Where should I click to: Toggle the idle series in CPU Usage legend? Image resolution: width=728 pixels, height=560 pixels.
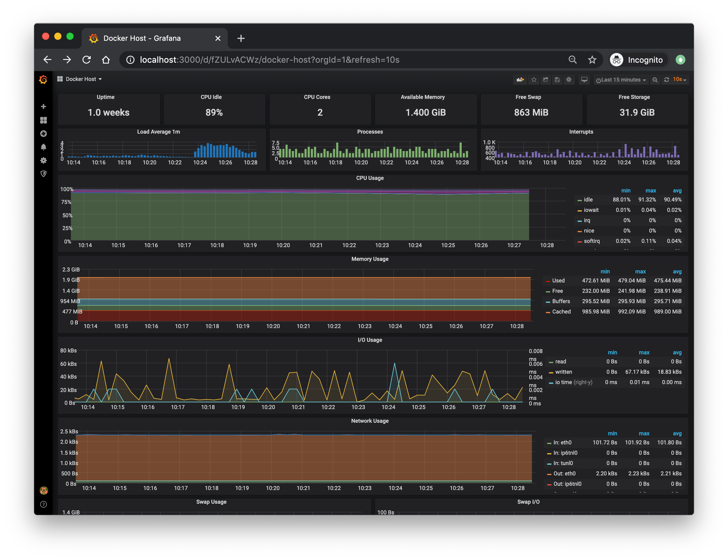click(x=588, y=199)
